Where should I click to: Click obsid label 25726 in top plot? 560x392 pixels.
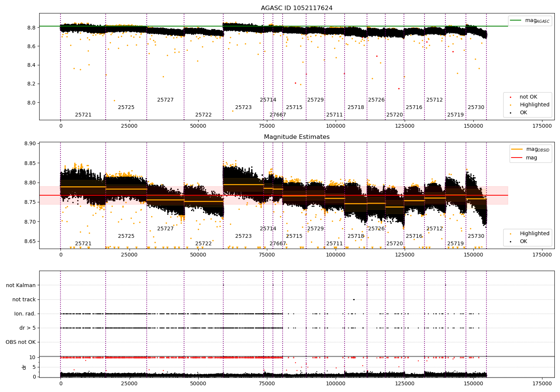tap(376, 100)
